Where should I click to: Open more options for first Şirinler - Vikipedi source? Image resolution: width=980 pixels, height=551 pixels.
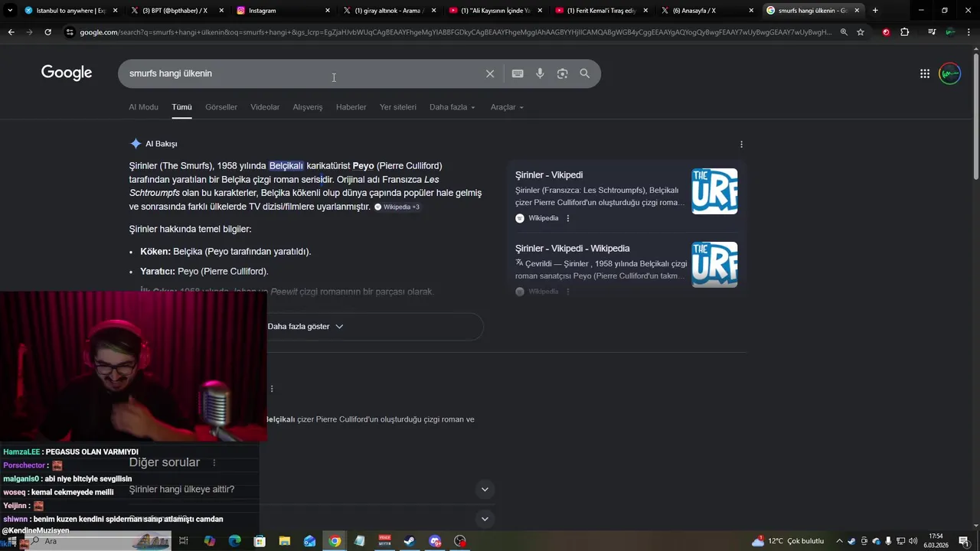(x=568, y=218)
